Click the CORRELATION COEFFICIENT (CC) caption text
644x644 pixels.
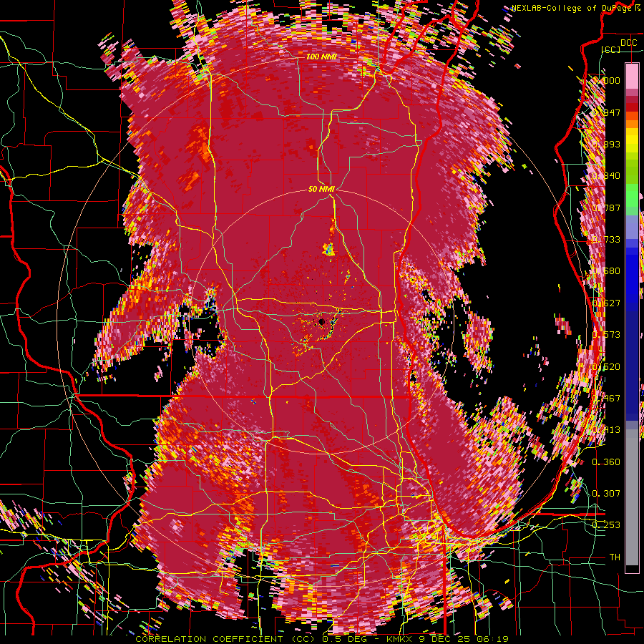click(226, 639)
